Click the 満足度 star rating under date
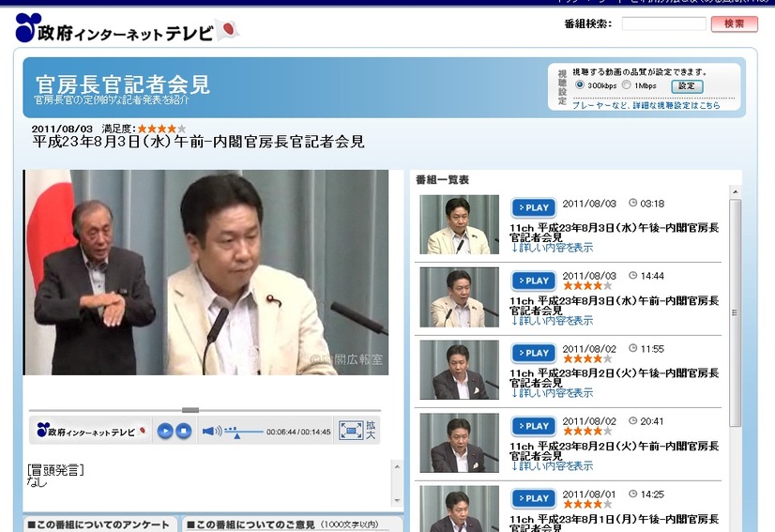Image resolution: width=775 pixels, height=532 pixels. (x=161, y=129)
